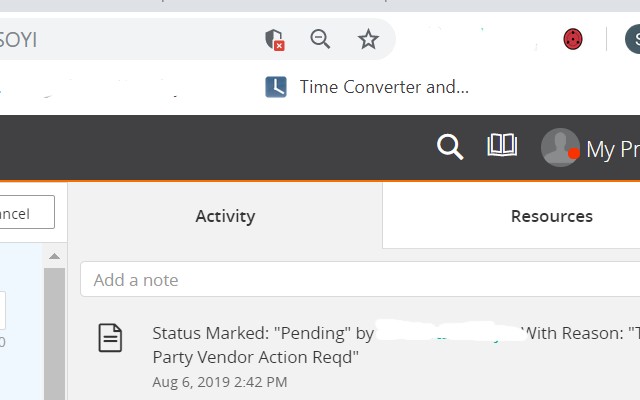Bookmark this page with the star icon
Screen dimensions: 640x400
[x=368, y=39]
